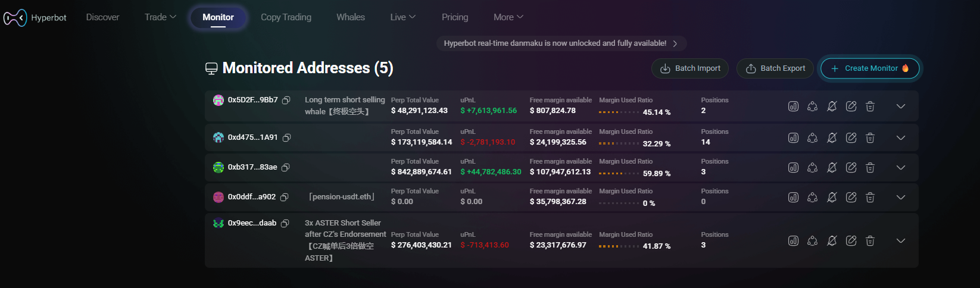Open stats chart for address 0x5D2F...9Bb7

tap(793, 107)
